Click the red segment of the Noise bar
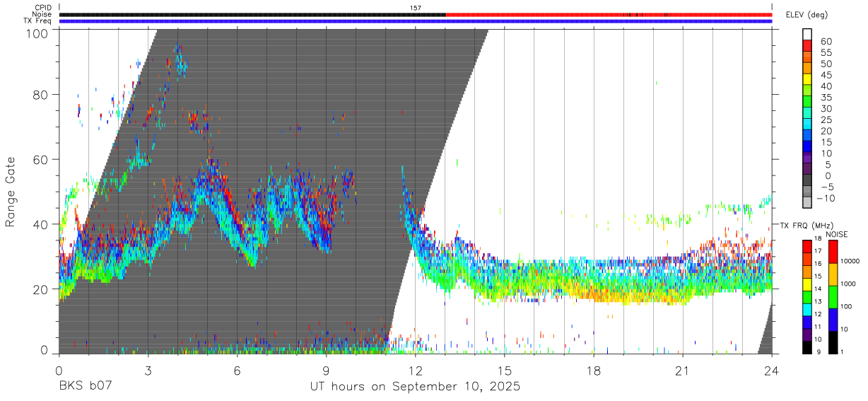The image size is (868, 401). pyautogui.click(x=609, y=14)
